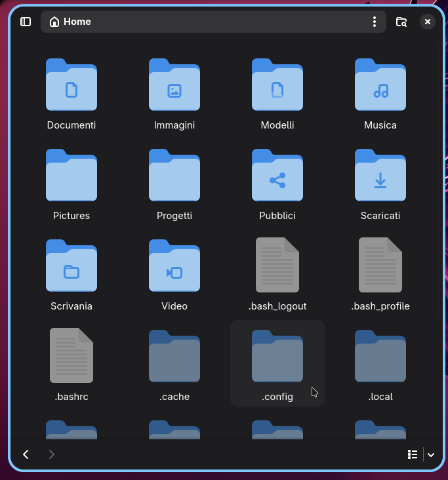Open the Scrivania desktop folder icon
448x480 pixels.
(71, 266)
